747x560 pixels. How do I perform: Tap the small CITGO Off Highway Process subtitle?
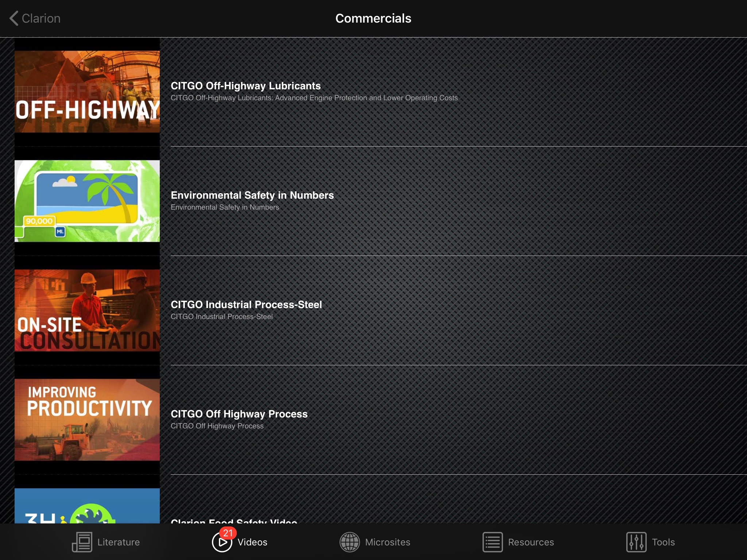pos(217,426)
